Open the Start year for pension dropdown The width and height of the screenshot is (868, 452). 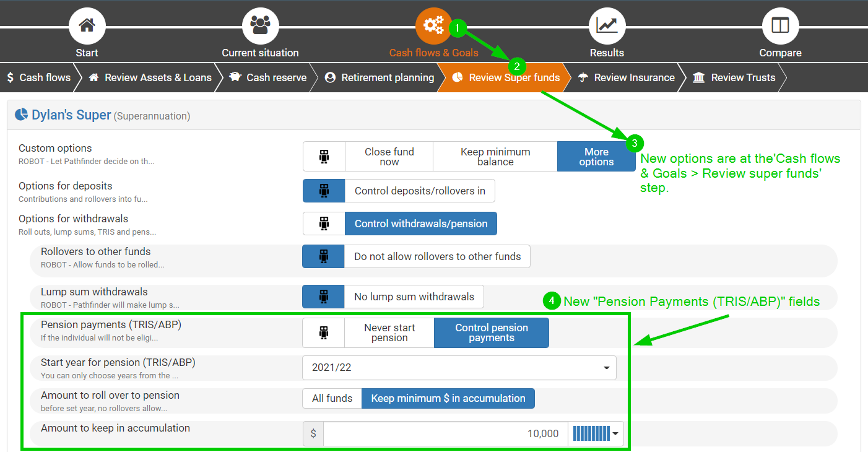coord(459,367)
